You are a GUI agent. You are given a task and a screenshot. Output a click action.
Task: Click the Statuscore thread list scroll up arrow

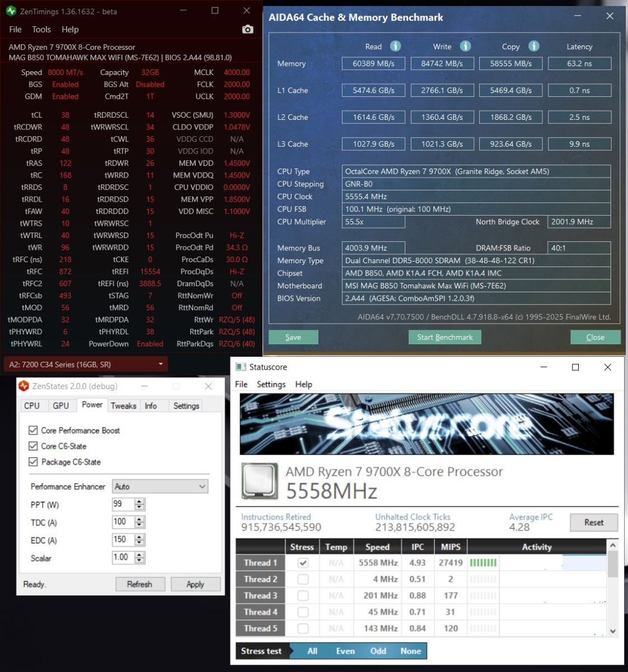click(x=613, y=545)
